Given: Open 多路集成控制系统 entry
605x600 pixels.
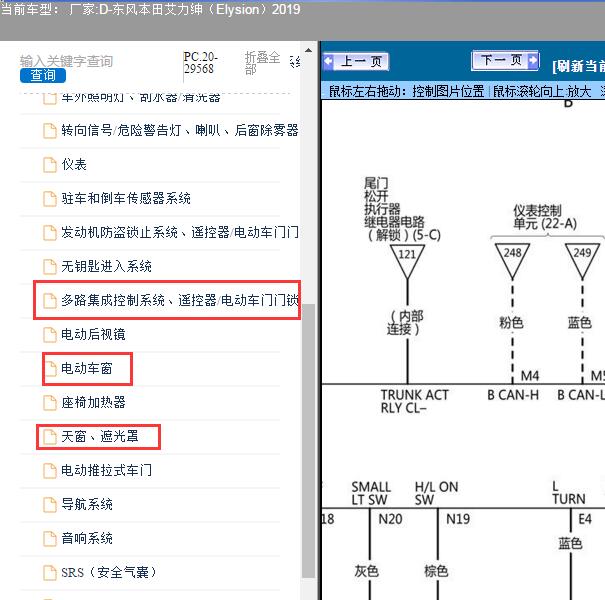Looking at the screenshot, I should point(179,300).
